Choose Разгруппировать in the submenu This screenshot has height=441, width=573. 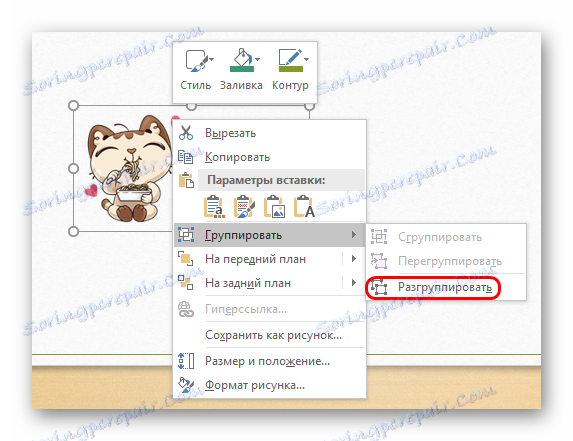coord(446,288)
